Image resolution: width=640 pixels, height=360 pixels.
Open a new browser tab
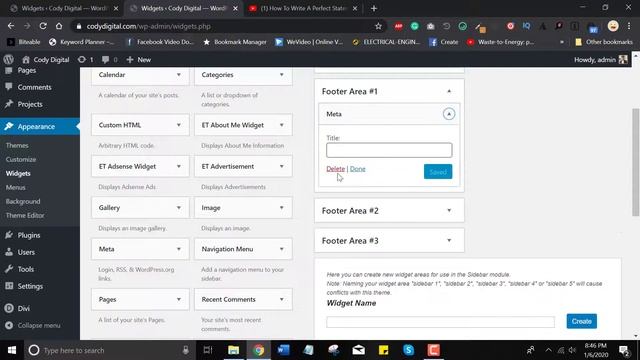pos(374,8)
